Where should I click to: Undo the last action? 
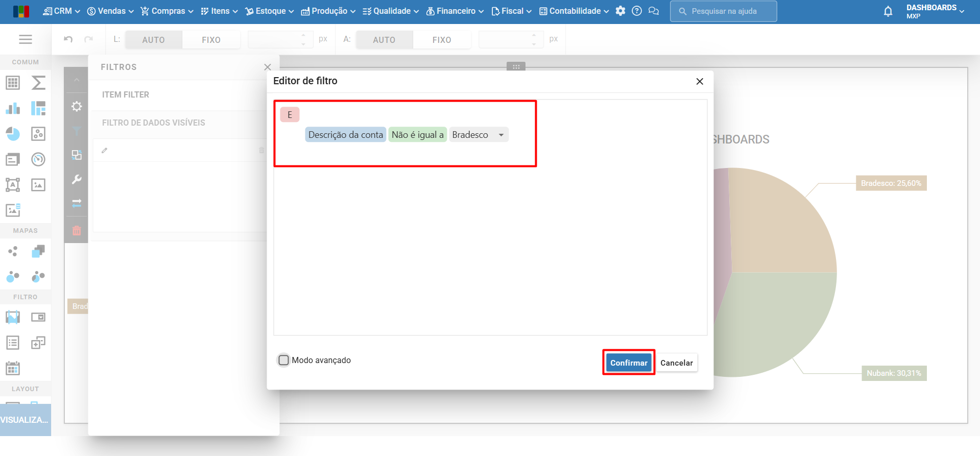(68, 39)
